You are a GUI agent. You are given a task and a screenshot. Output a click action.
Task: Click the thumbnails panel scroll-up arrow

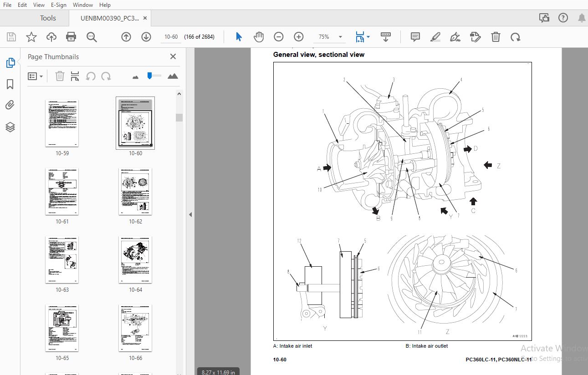click(x=179, y=94)
